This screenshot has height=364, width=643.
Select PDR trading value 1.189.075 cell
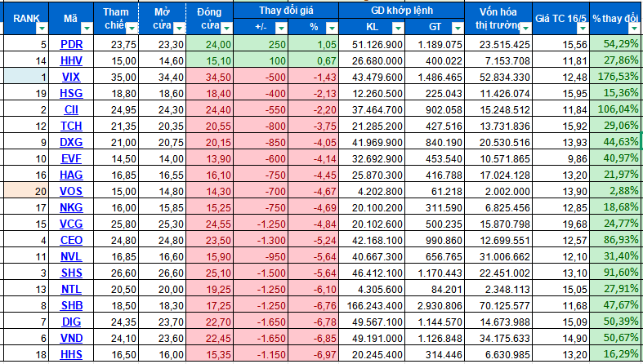click(435, 44)
